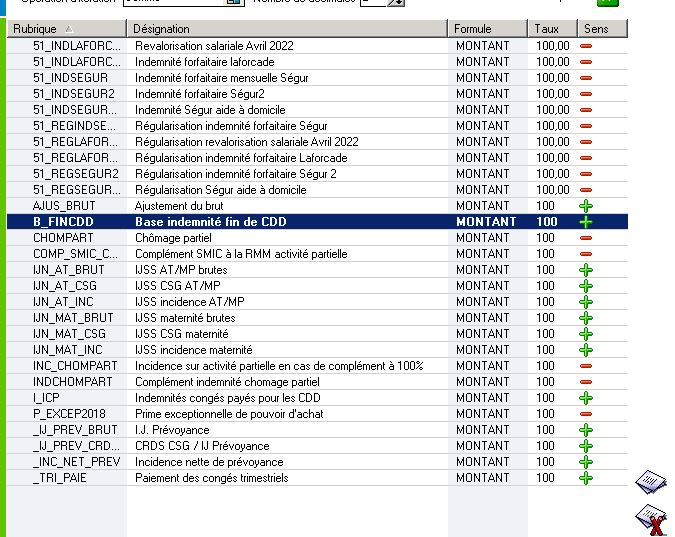
Task: Click plus Sens icon of IJN_MAT_INC row
Action: pos(586,350)
